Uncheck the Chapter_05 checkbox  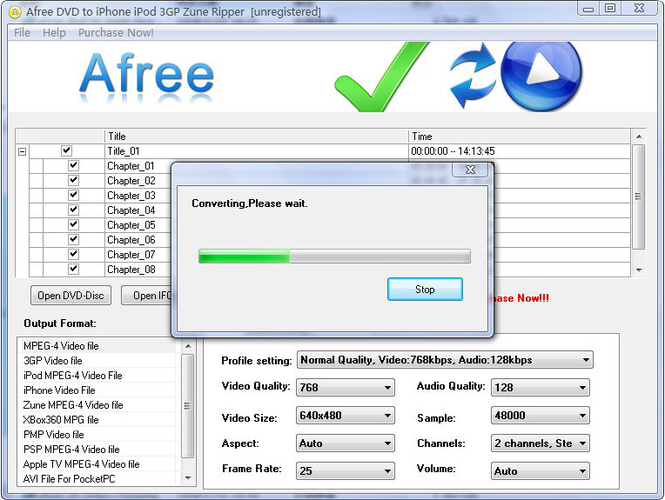pyautogui.click(x=73, y=224)
